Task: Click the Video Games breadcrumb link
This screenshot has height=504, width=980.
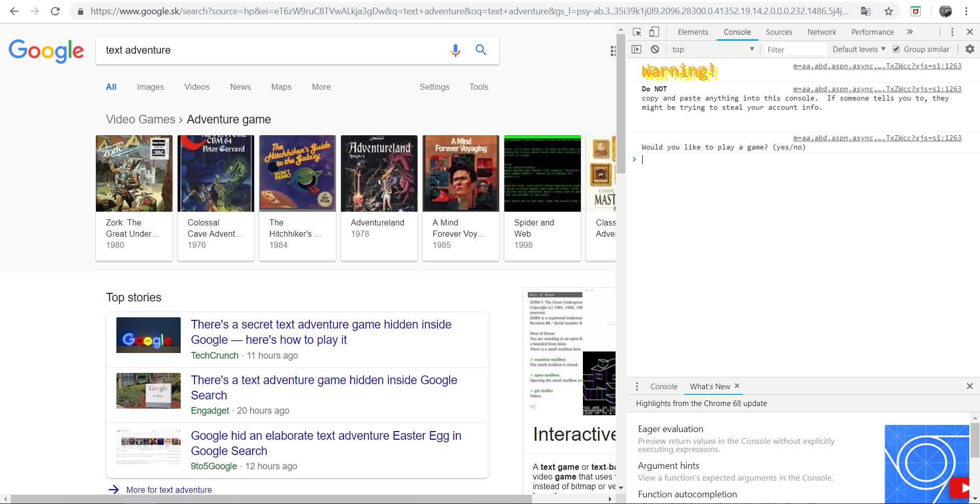Action: coord(140,119)
